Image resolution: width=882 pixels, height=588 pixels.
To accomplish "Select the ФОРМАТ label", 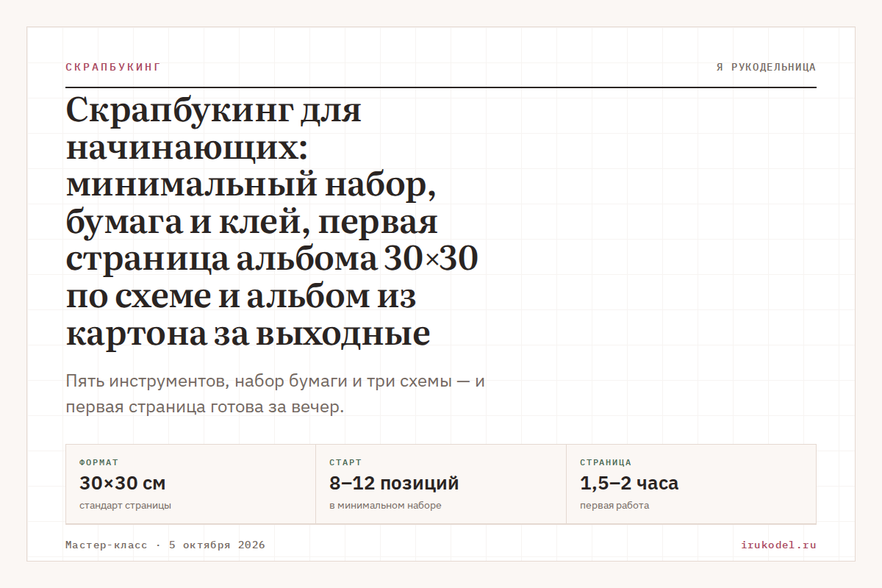I will pyautogui.click(x=98, y=462).
